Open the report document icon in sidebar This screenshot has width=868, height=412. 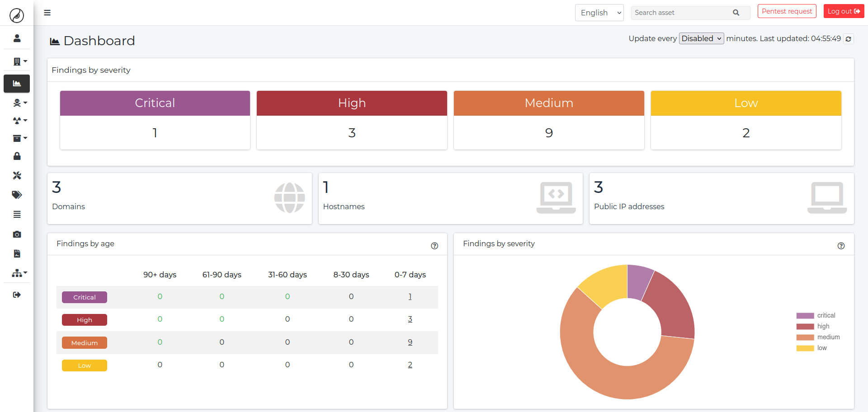17,253
